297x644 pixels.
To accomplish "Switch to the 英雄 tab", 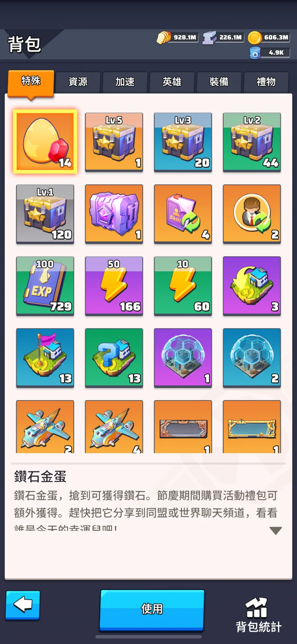I will click(172, 82).
